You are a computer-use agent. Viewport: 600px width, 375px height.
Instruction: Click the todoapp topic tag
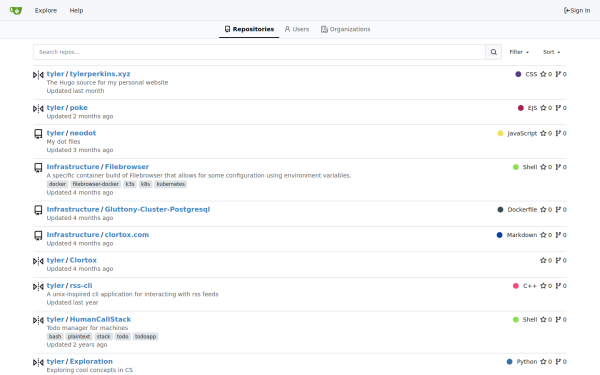[145, 336]
